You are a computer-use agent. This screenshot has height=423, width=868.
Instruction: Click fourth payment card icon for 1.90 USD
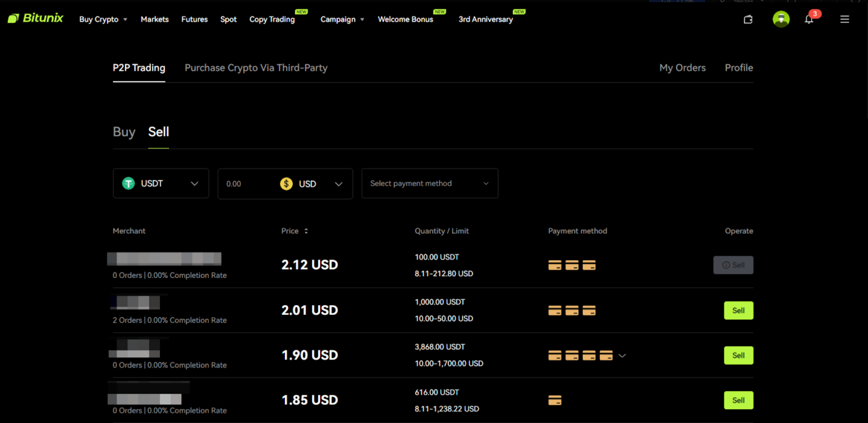(x=606, y=356)
